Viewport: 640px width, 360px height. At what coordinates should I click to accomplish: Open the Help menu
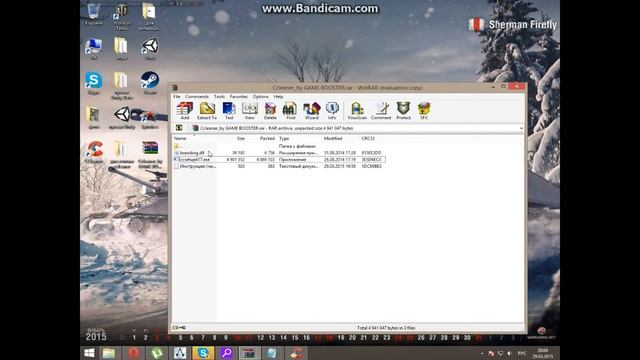[278, 97]
